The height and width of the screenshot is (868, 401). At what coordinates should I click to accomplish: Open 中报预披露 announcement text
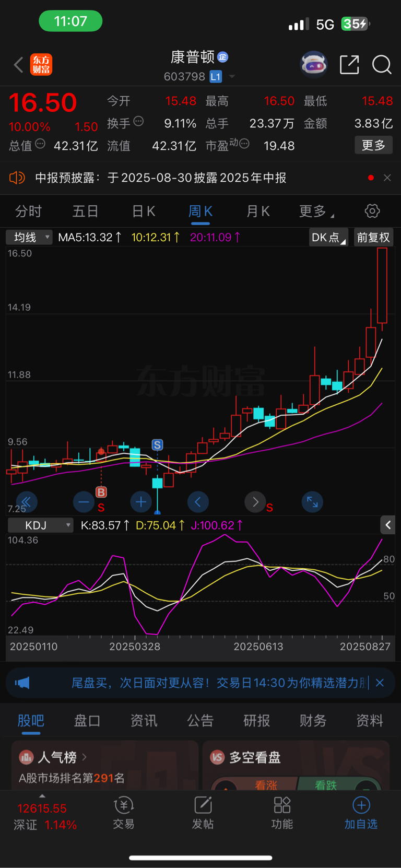click(x=161, y=178)
